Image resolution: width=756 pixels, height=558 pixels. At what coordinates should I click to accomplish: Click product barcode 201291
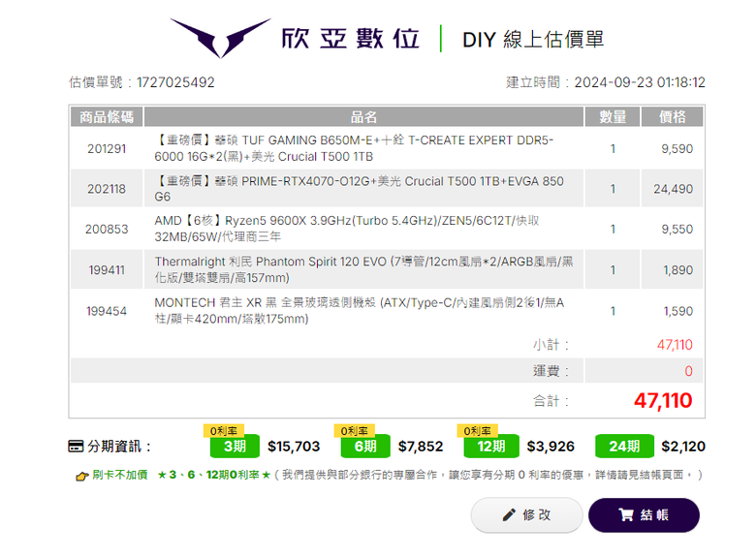coord(107,149)
